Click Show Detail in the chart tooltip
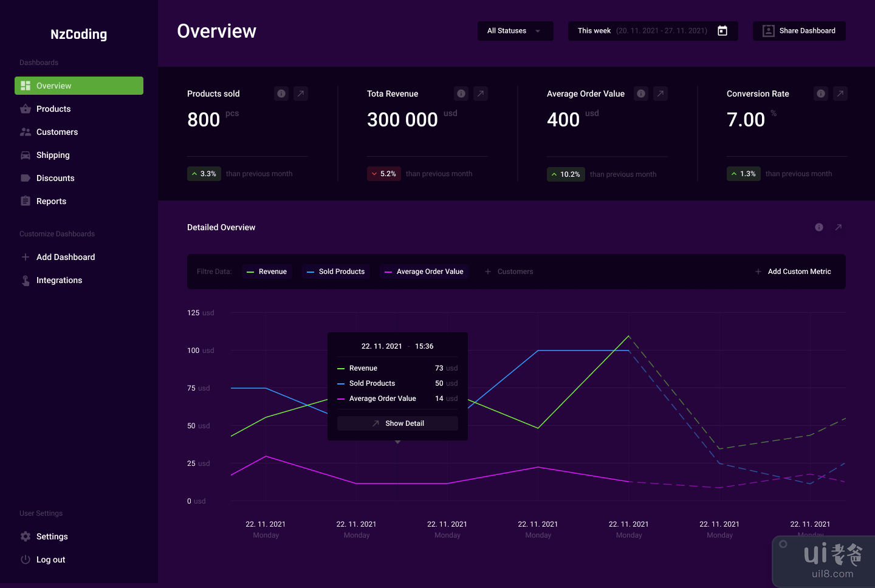This screenshot has height=588, width=875. tap(398, 423)
